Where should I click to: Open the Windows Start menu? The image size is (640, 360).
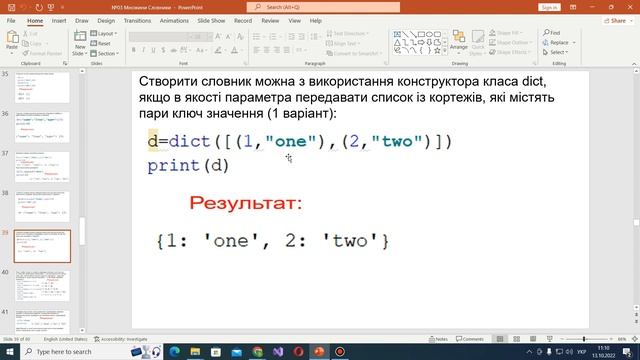pyautogui.click(x=9, y=351)
